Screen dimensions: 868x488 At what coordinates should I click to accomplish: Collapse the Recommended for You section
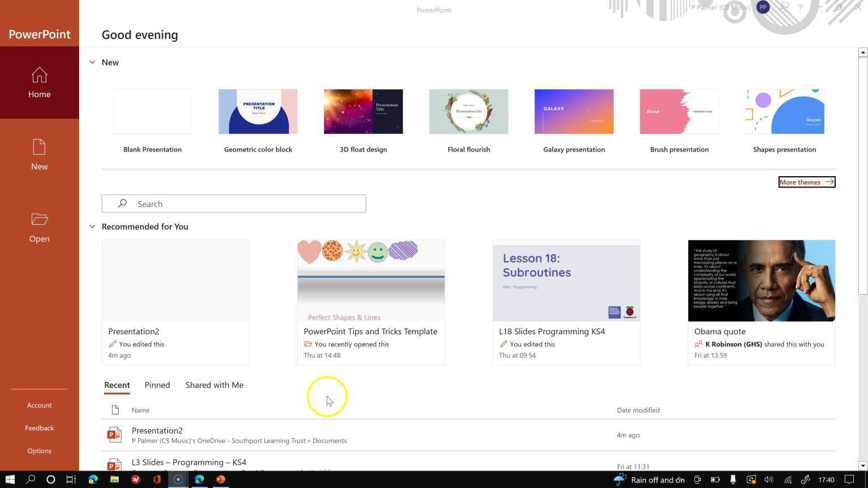click(92, 226)
